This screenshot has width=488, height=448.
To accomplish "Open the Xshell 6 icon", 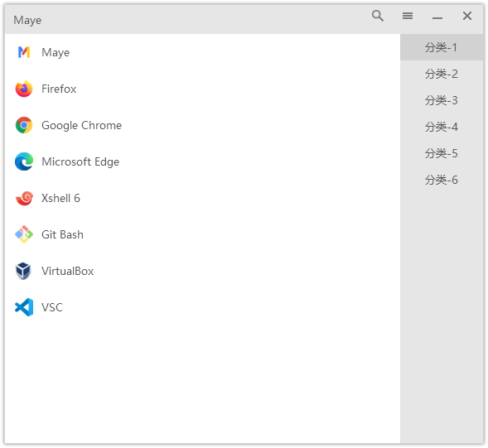I will pos(24,198).
